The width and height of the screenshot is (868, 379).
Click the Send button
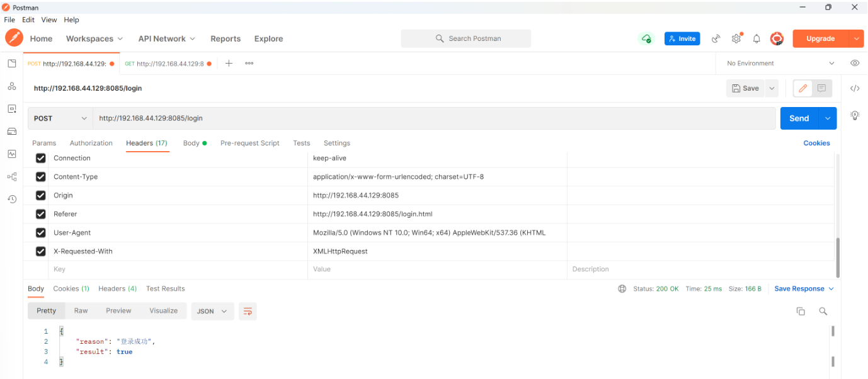coord(799,118)
